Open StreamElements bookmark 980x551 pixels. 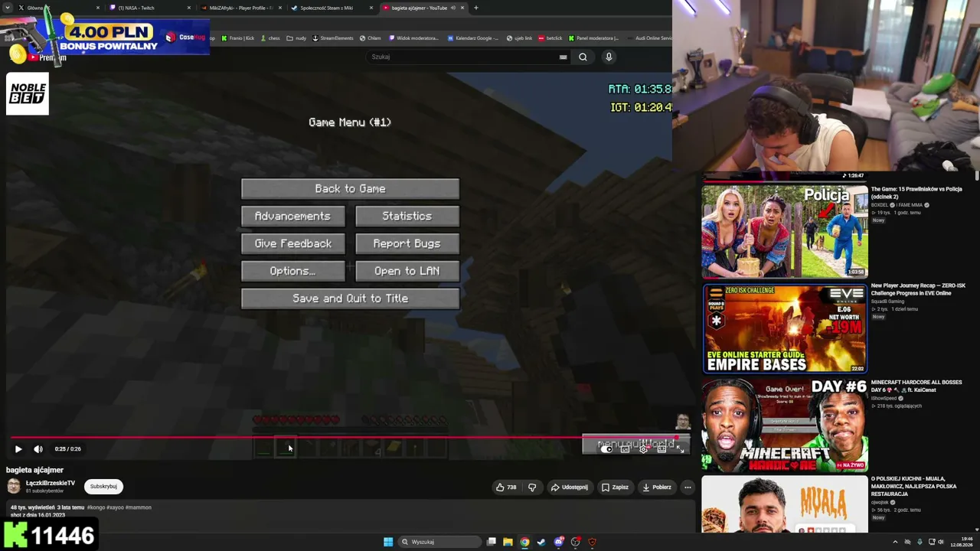(333, 38)
